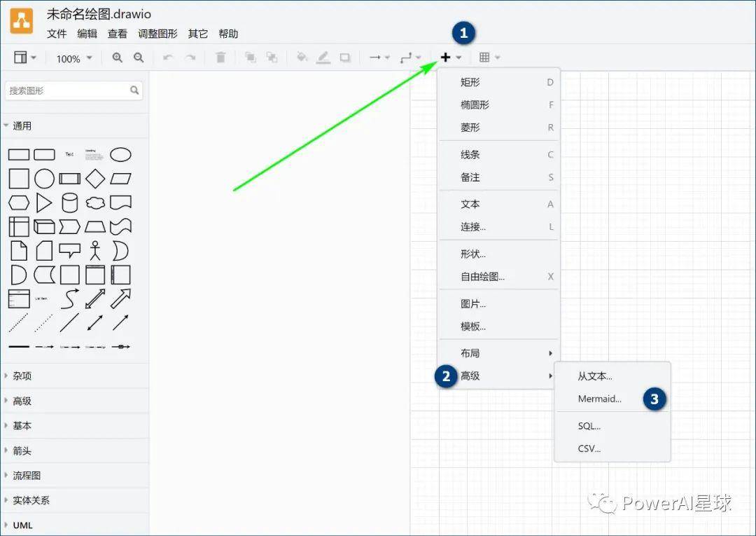The image size is (756, 536).
Task: Click the plus insert toolbar button
Action: 451,57
